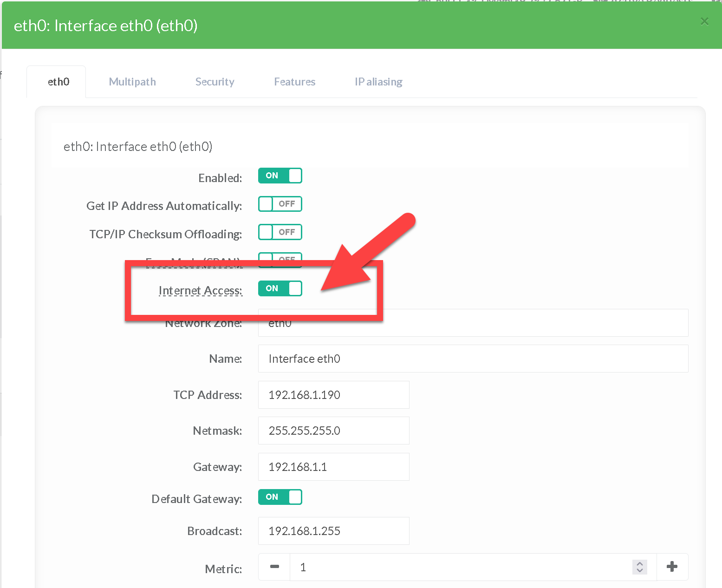The height and width of the screenshot is (588, 722).
Task: Select the Features tab
Action: [294, 82]
